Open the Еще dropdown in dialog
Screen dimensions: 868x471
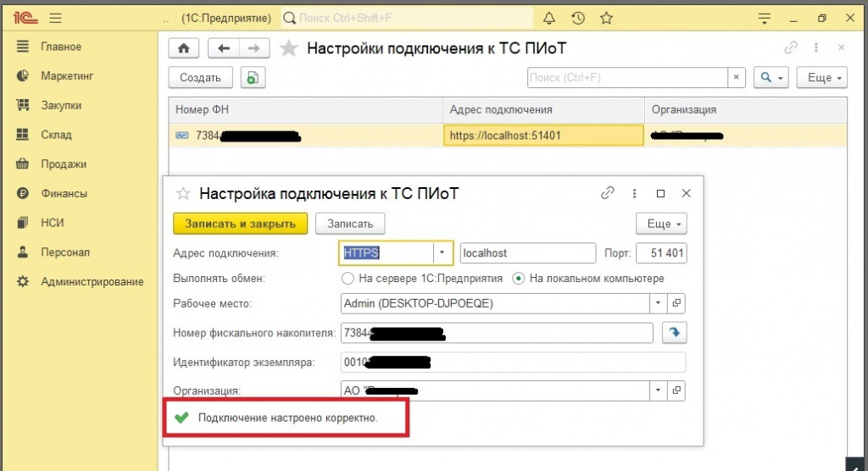[x=661, y=224]
